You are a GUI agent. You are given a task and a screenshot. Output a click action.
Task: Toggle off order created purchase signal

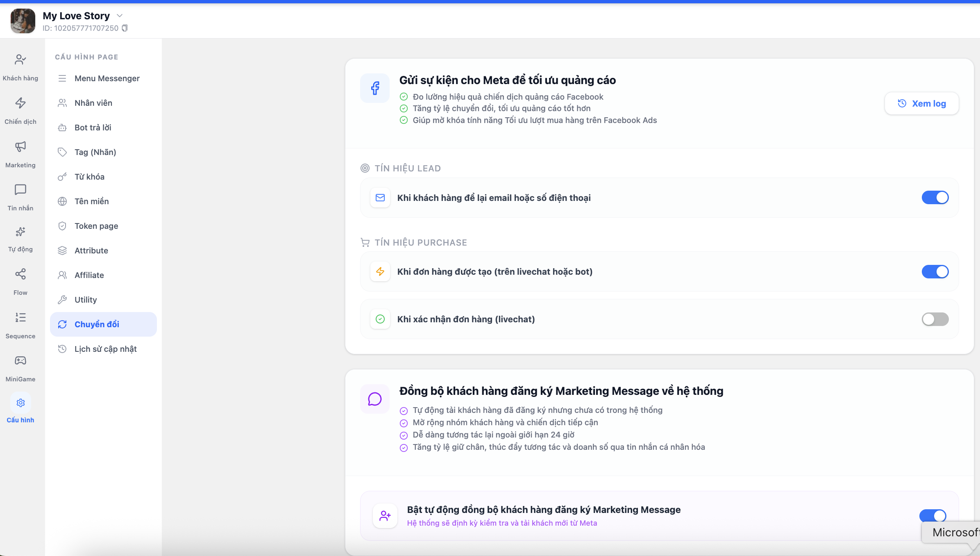[x=935, y=271]
